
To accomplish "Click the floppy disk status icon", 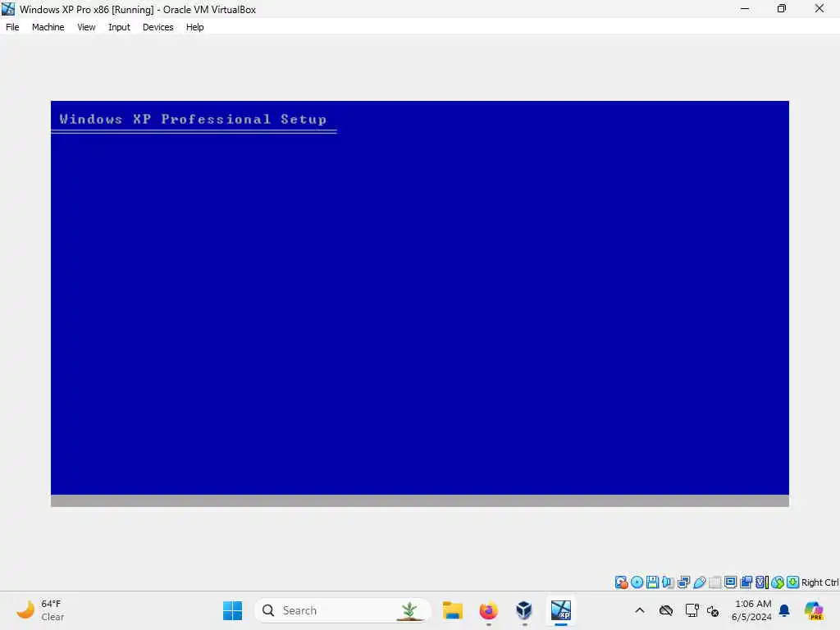I will (652, 582).
